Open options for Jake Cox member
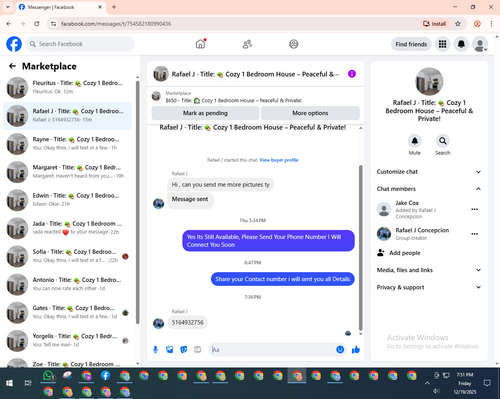 coord(475,209)
